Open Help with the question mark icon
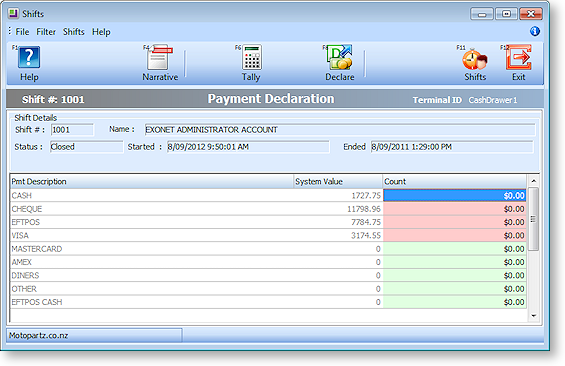The image size is (565, 366). pyautogui.click(x=29, y=57)
